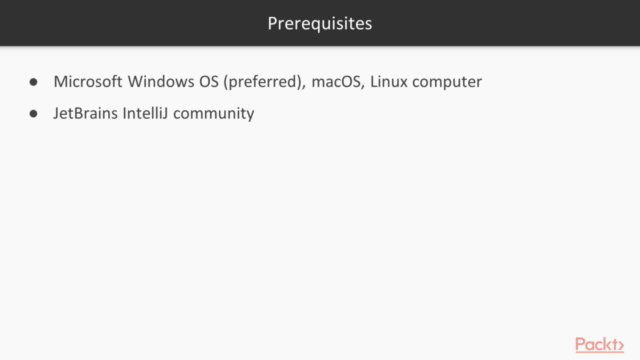Select the word JetBrains
The width and height of the screenshot is (640, 360).
(x=85, y=113)
